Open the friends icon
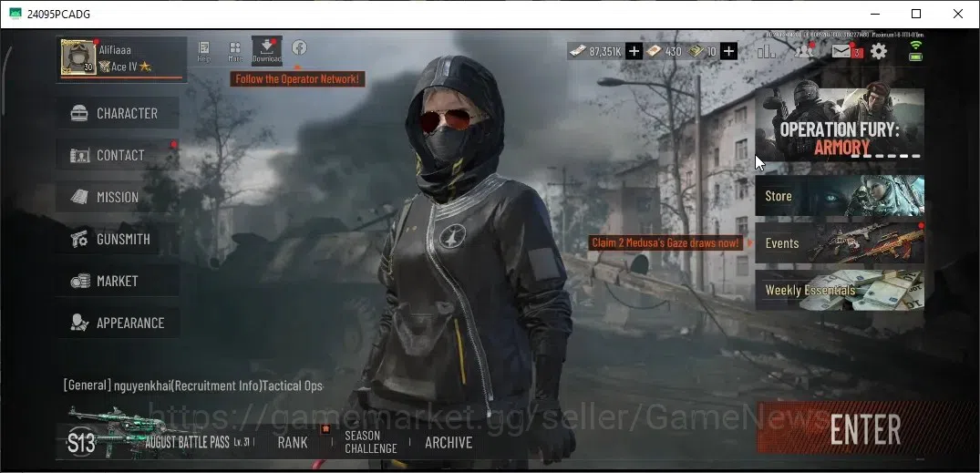The image size is (980, 473). click(x=804, y=51)
